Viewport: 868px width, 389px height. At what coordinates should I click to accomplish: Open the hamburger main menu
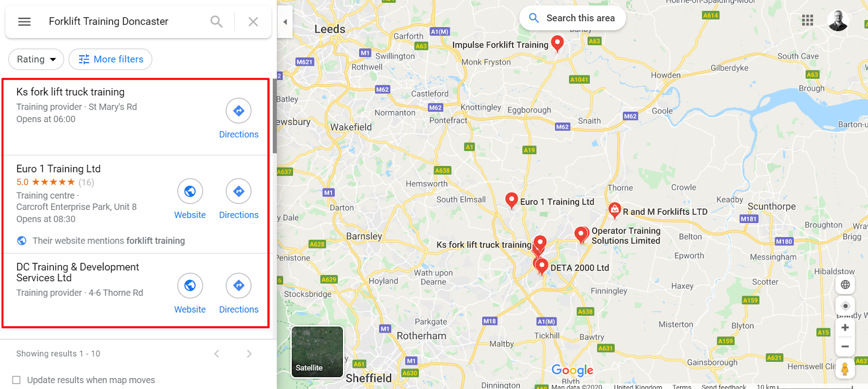point(24,22)
